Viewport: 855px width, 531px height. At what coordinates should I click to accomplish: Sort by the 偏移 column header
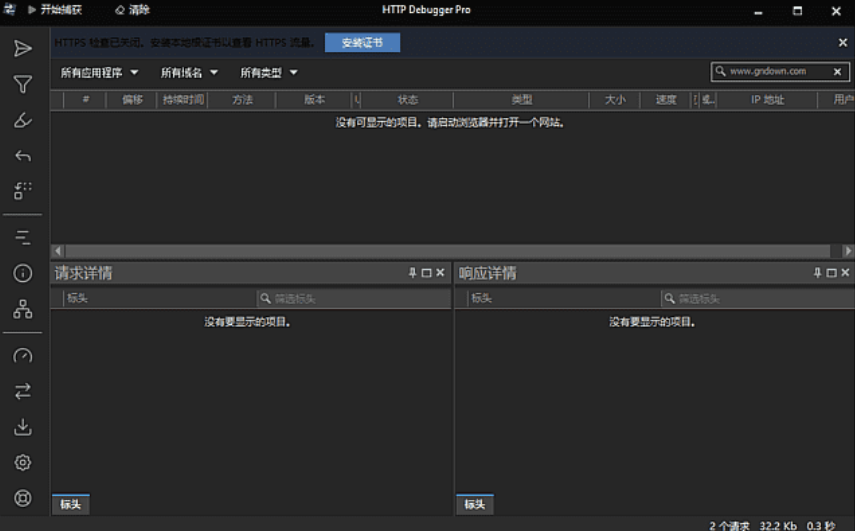pyautogui.click(x=131, y=100)
